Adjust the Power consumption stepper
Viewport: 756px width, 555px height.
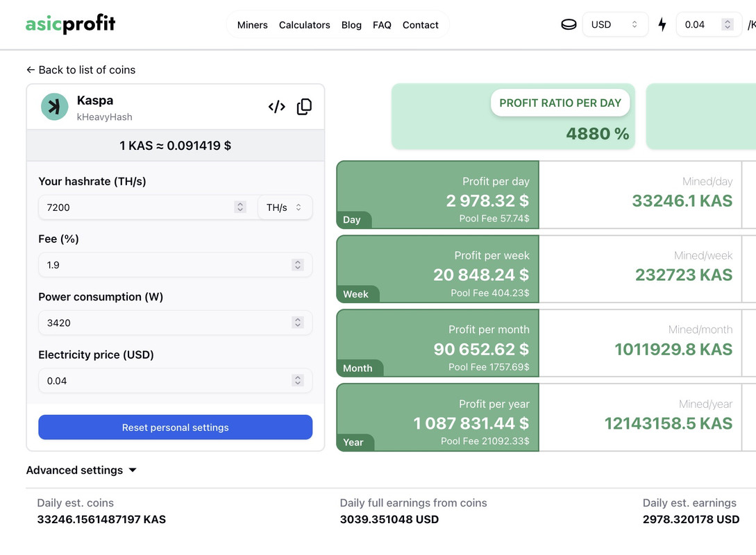tap(298, 323)
